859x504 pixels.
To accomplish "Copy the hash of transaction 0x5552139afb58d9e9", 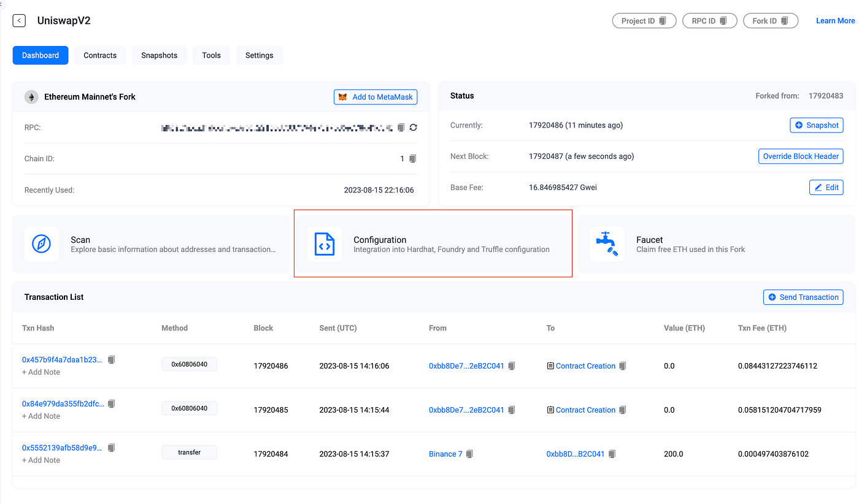I will tap(111, 448).
